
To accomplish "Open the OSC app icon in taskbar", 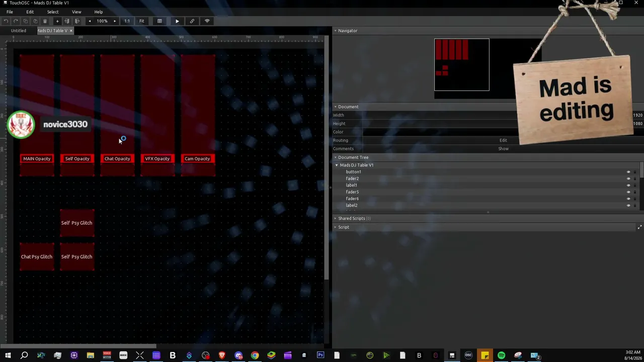I will coord(468,356).
